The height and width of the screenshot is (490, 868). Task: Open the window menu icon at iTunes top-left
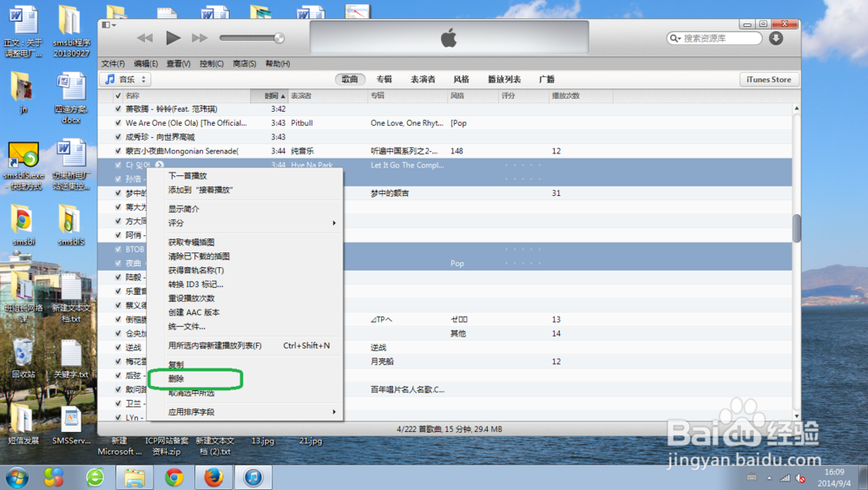click(108, 25)
